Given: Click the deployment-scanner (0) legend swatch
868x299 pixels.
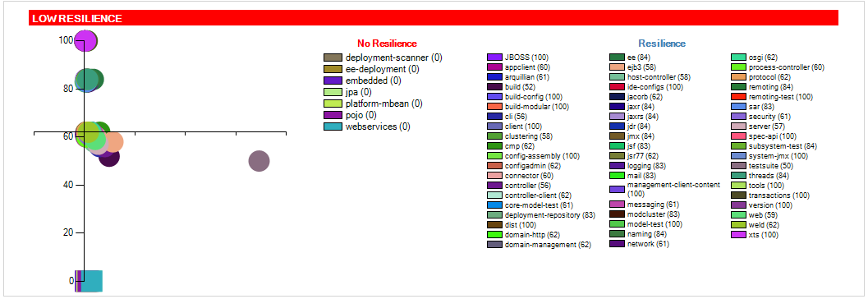Looking at the screenshot, I should click(x=332, y=57).
